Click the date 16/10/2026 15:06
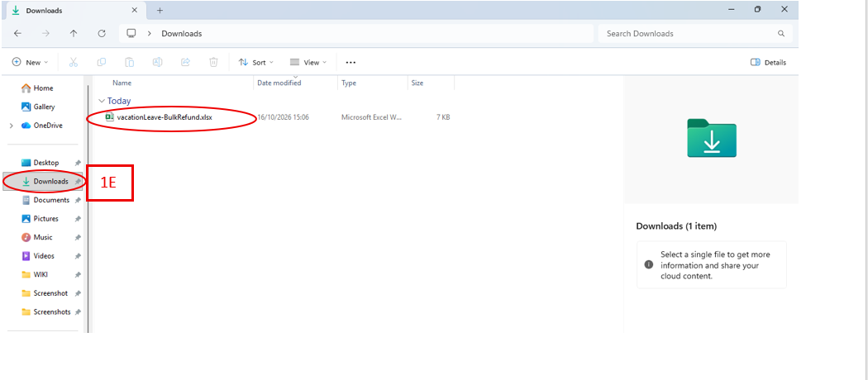The width and height of the screenshot is (868, 380). tap(283, 117)
